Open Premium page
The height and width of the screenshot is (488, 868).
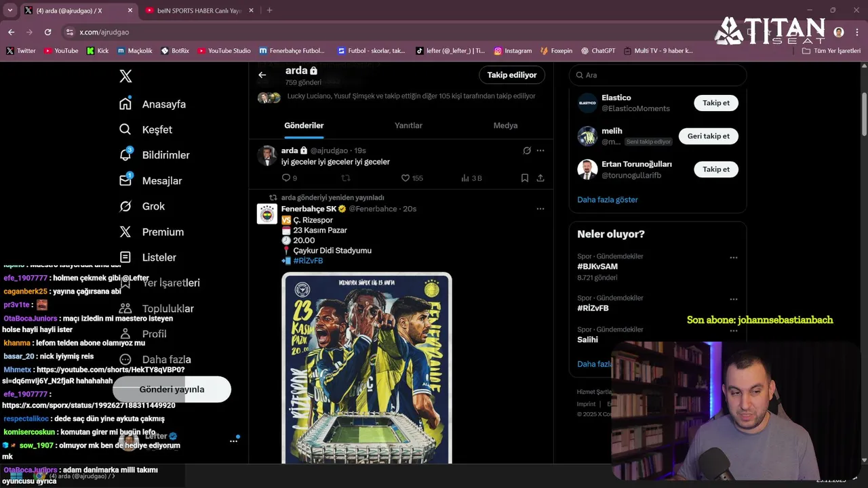click(x=151, y=232)
